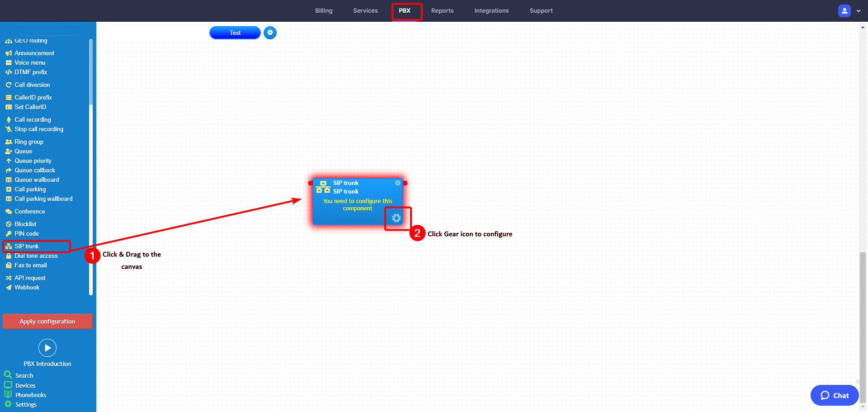Viewport: 868px width, 412px height.
Task: Select the Ring group component
Action: point(28,142)
